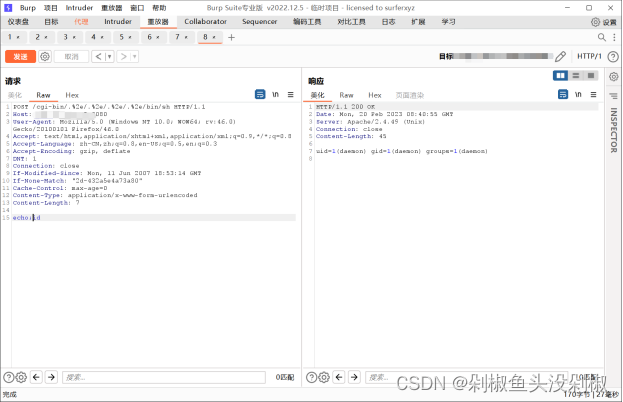Toggle response pane message wrap icon
The height and width of the screenshot is (402, 623).
coord(563,95)
